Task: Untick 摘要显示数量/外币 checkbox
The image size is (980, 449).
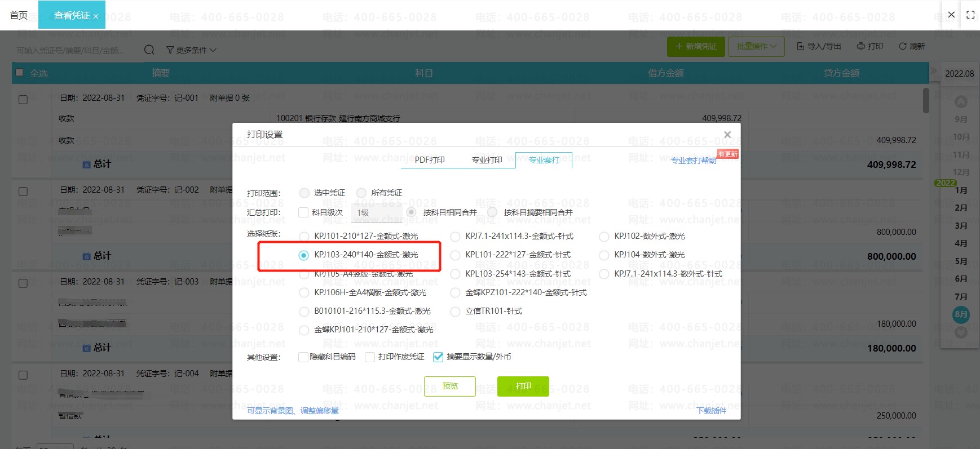Action: (438, 357)
